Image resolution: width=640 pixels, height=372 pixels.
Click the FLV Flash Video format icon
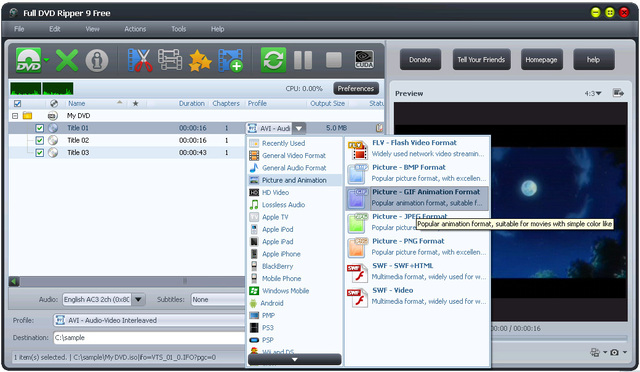point(358,149)
